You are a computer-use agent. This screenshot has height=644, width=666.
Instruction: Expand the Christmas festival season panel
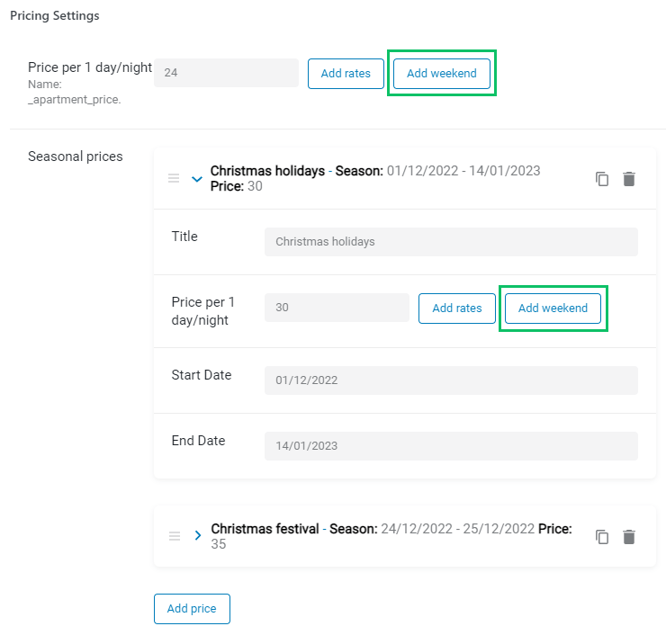click(x=197, y=535)
